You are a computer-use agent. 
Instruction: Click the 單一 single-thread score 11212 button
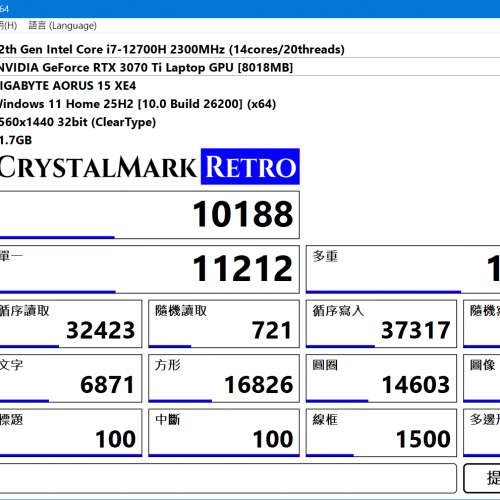click(x=150, y=269)
